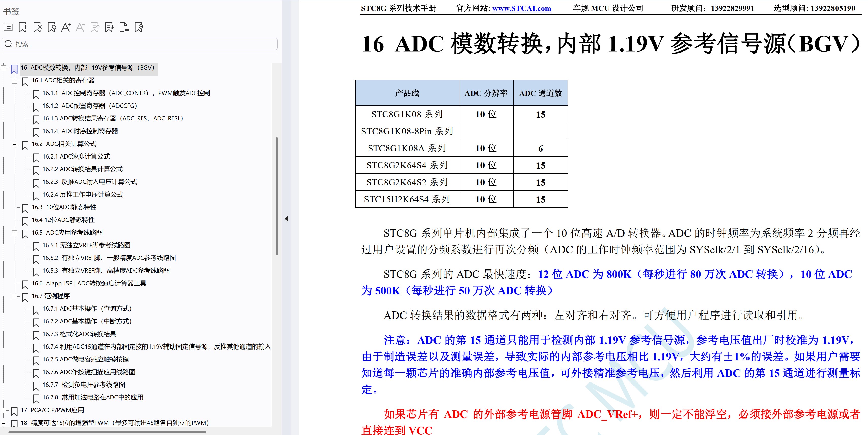The width and height of the screenshot is (868, 435).
Task: Click table cell STC15H2K64S4 系列
Action: [407, 199]
